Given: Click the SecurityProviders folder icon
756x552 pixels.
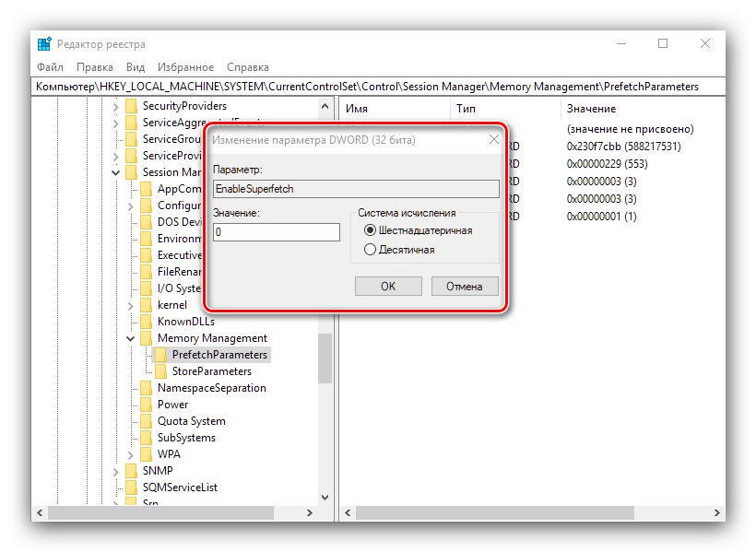Looking at the screenshot, I should [131, 106].
